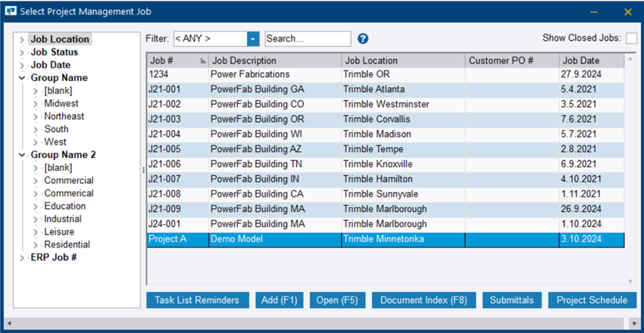Click the sort indicator in the Job # header
The image size is (644, 333).
point(202,61)
